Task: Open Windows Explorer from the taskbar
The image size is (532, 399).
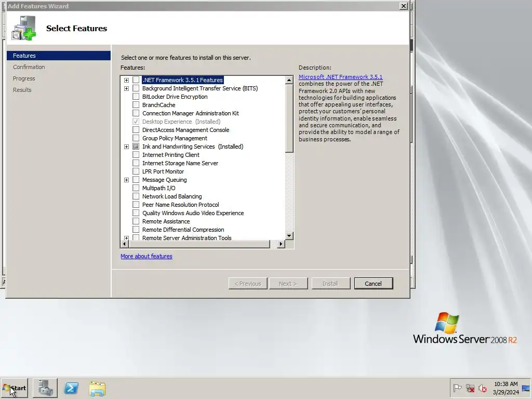Action: pos(97,388)
